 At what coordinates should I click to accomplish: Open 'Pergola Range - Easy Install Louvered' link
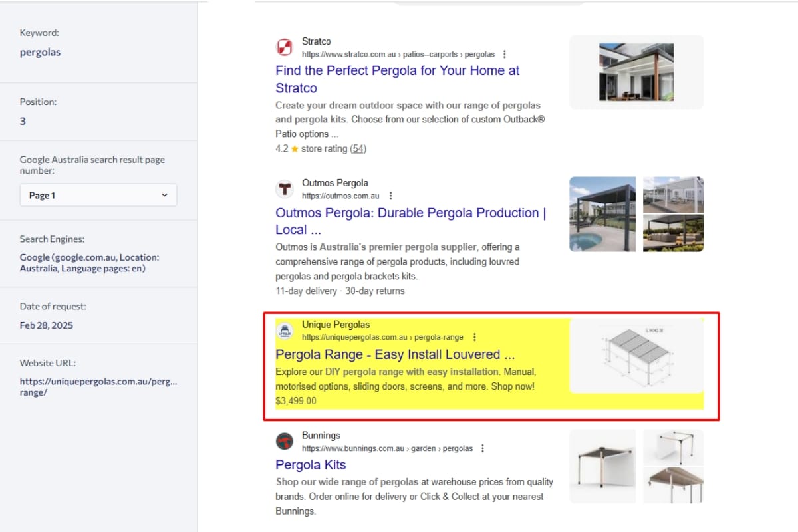395,354
